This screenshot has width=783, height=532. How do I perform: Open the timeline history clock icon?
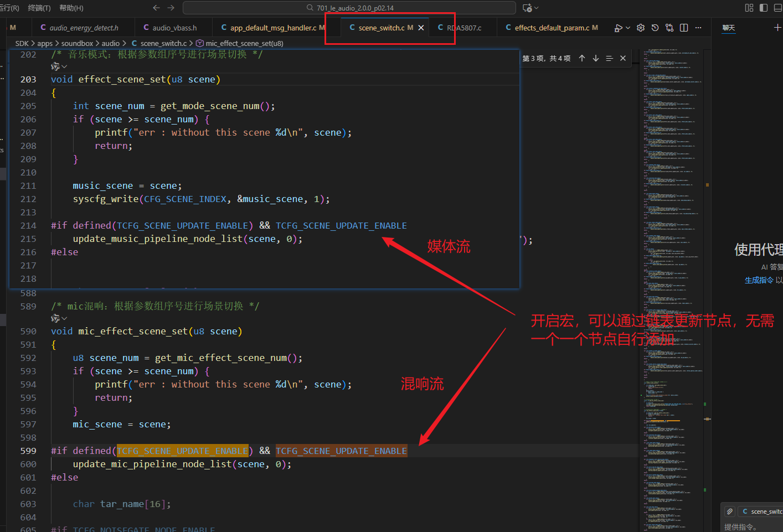(x=655, y=28)
